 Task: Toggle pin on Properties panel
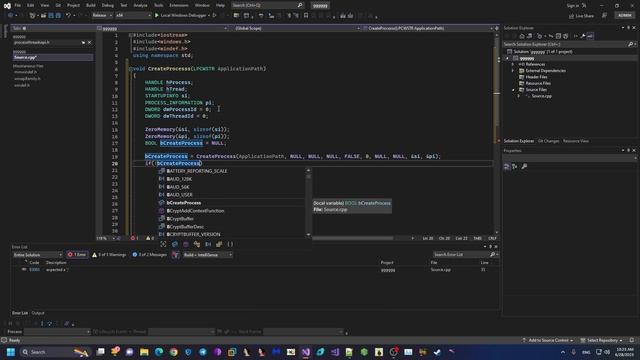tap(629, 150)
